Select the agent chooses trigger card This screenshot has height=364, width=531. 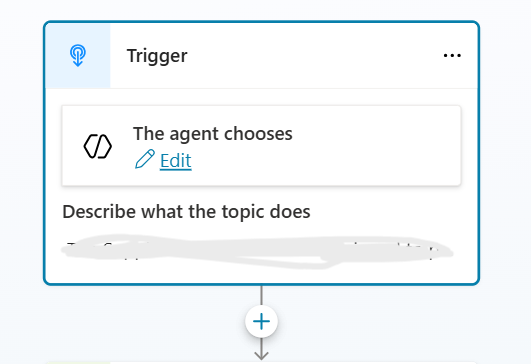(x=261, y=146)
